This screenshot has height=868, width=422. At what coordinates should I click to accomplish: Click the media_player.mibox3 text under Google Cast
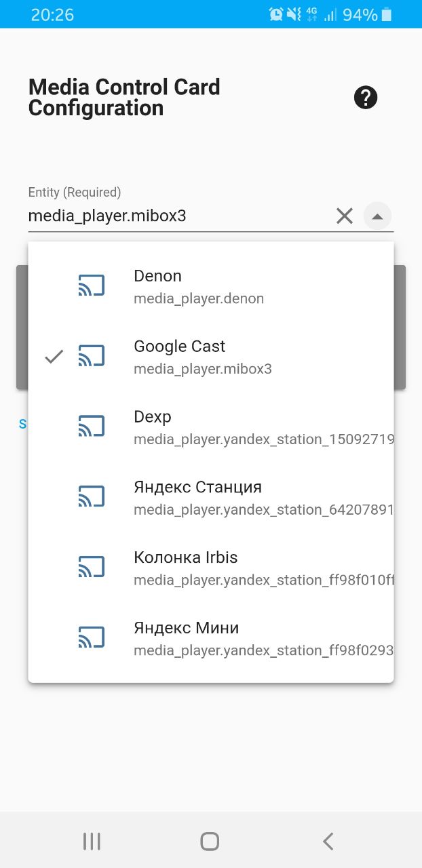tap(203, 369)
